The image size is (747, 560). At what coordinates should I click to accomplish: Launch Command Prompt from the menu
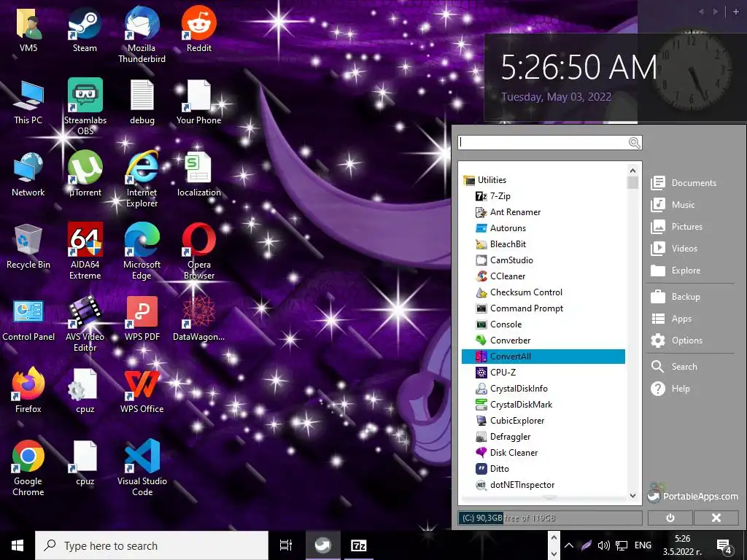(x=519, y=308)
